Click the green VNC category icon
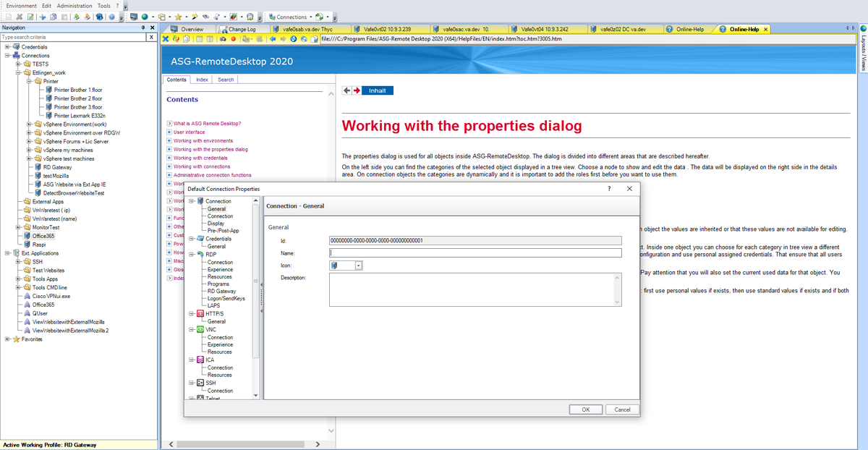The height and width of the screenshot is (450, 868). pos(200,329)
